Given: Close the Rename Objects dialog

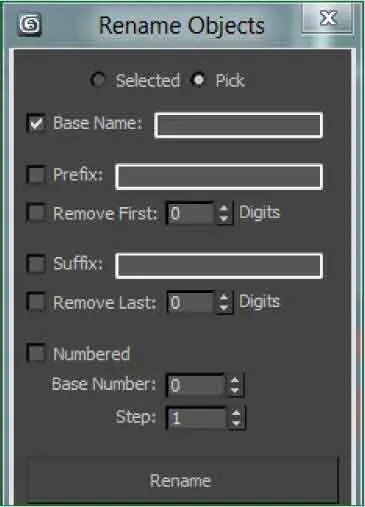Looking at the screenshot, I should [327, 18].
